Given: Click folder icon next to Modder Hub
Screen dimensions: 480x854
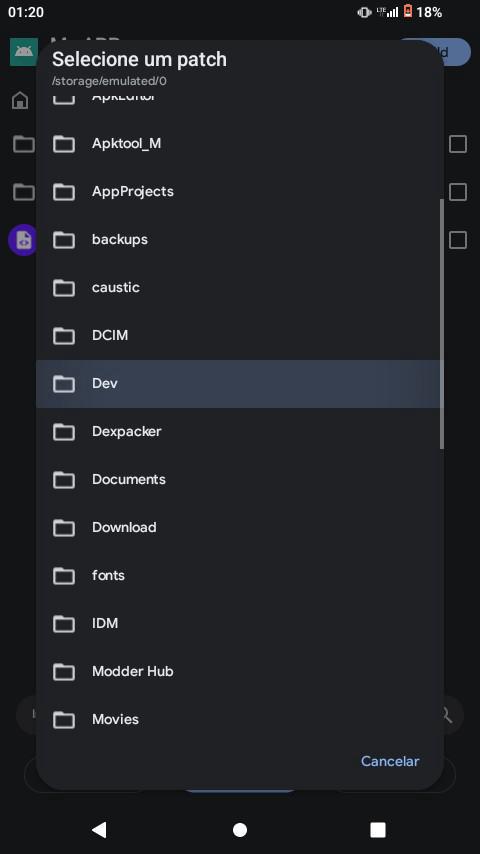Looking at the screenshot, I should pos(64,671).
